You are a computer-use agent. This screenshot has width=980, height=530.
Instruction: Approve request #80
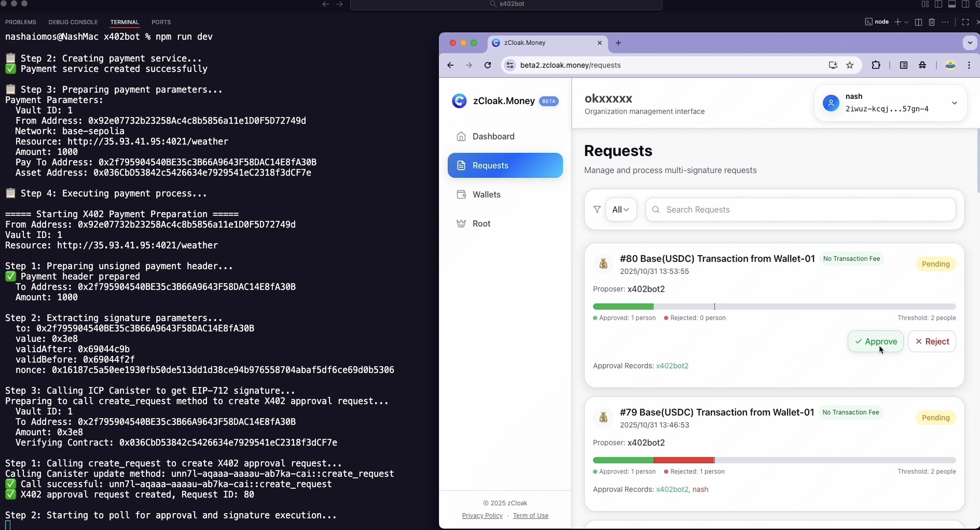pos(875,342)
